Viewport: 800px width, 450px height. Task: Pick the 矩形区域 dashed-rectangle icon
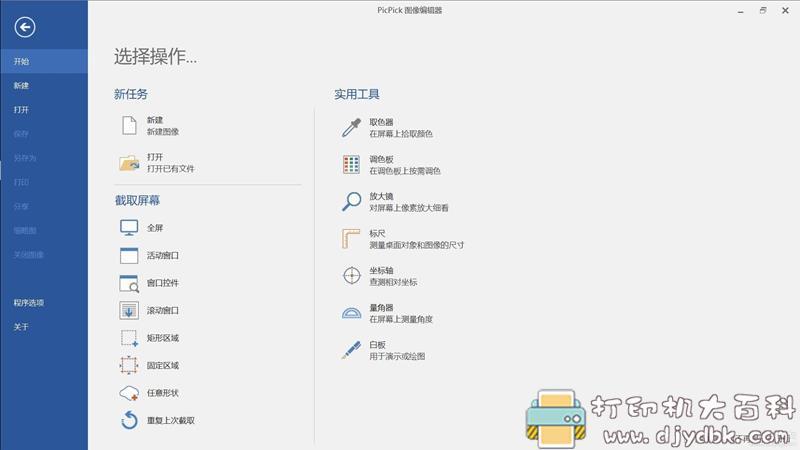pyautogui.click(x=129, y=338)
